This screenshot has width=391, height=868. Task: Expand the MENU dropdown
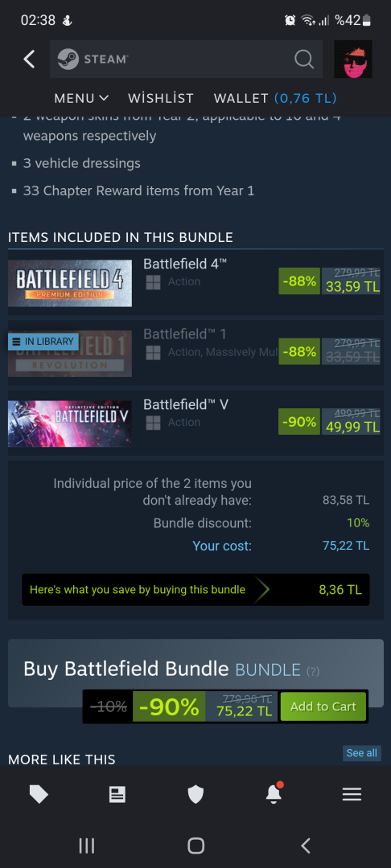(x=81, y=99)
